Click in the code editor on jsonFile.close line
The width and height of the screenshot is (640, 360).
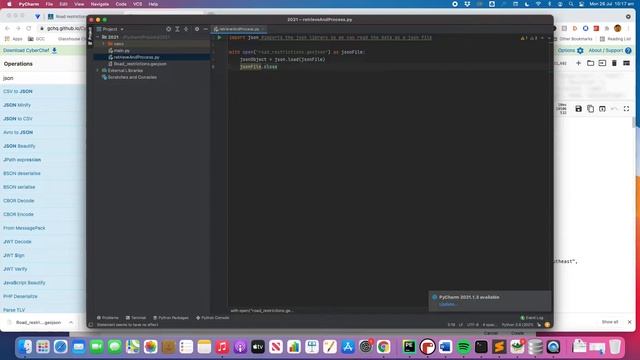click(x=258, y=67)
